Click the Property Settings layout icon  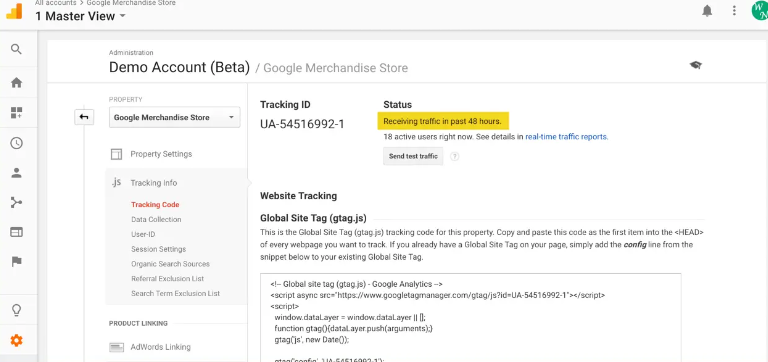[x=116, y=154]
